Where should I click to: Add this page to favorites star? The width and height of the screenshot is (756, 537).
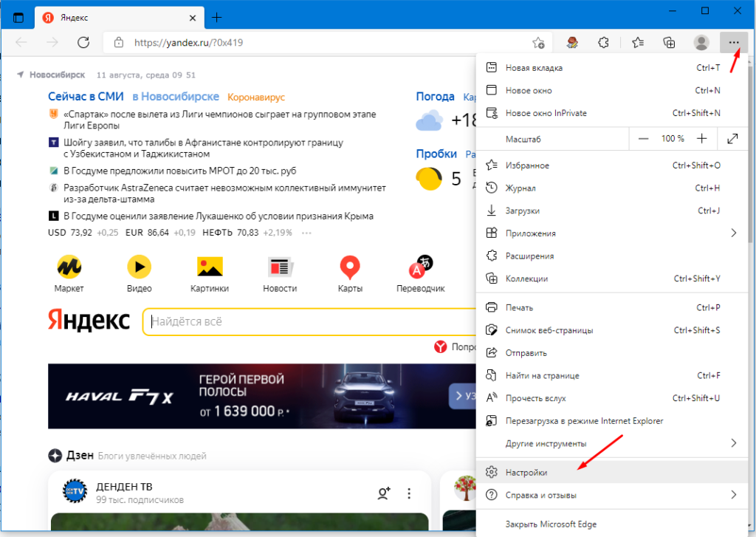tap(538, 43)
